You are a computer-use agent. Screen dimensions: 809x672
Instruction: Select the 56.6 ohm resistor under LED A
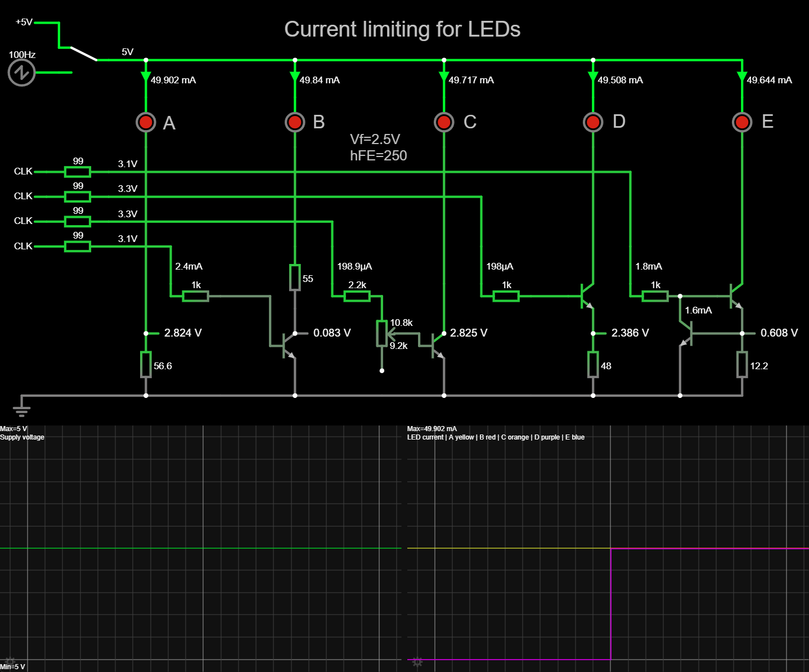146,365
